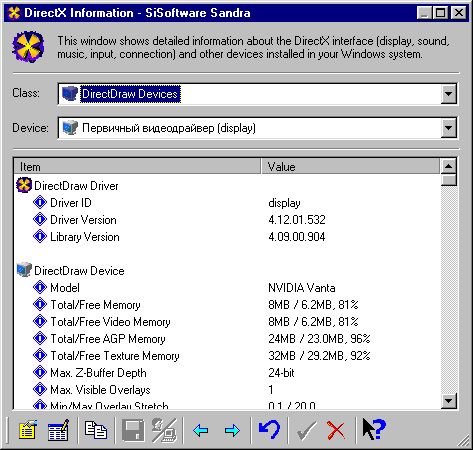Click the Driver ID value display

[284, 203]
